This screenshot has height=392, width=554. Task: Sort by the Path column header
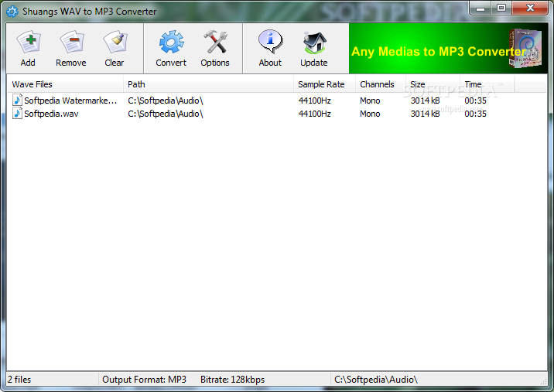209,84
